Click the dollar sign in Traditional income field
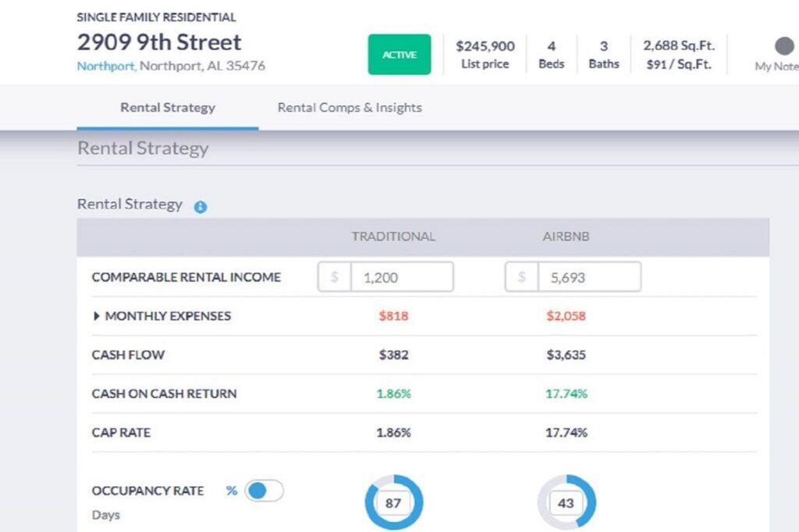Image resolution: width=799 pixels, height=532 pixels. [335, 277]
